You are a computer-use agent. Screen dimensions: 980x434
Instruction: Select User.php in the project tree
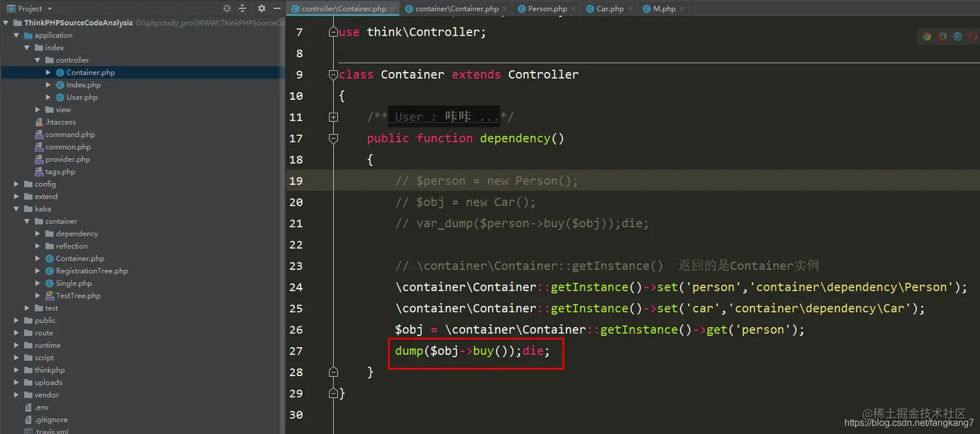click(x=82, y=97)
